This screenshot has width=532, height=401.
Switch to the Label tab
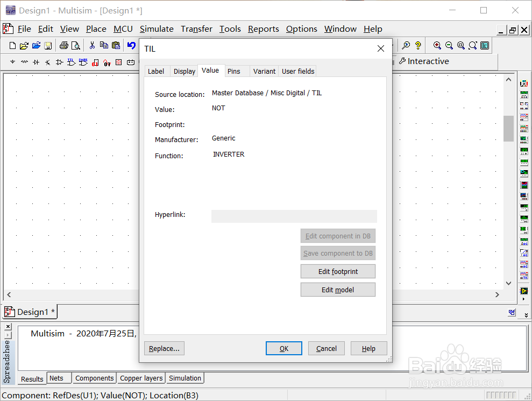click(156, 71)
